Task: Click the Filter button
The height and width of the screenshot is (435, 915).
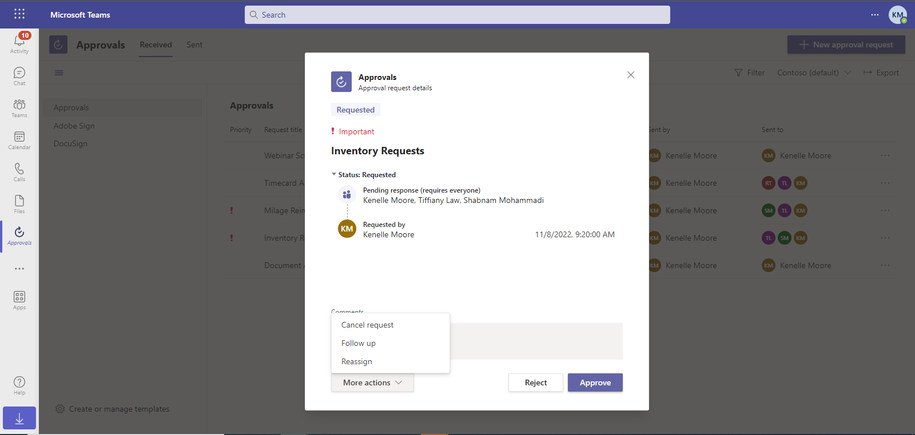Action: tap(750, 73)
